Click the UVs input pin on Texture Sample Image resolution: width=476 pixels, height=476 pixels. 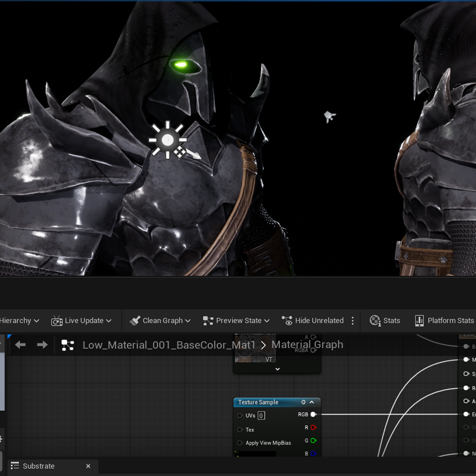[239, 416]
